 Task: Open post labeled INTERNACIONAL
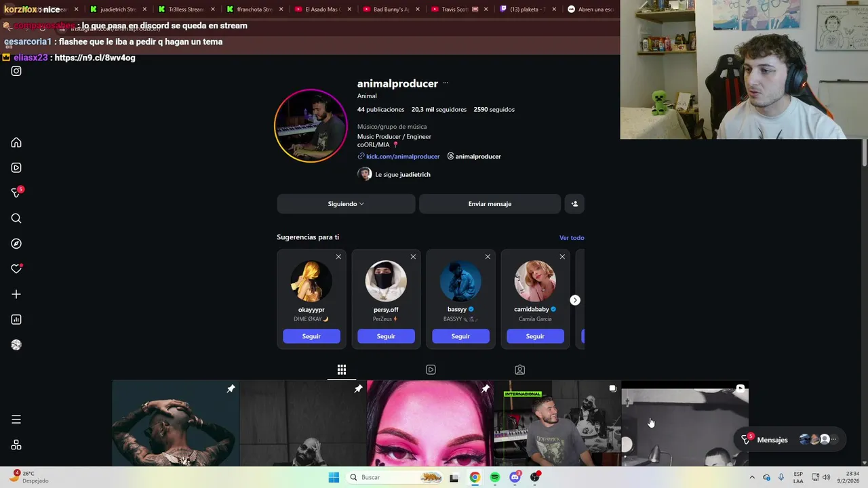click(557, 424)
